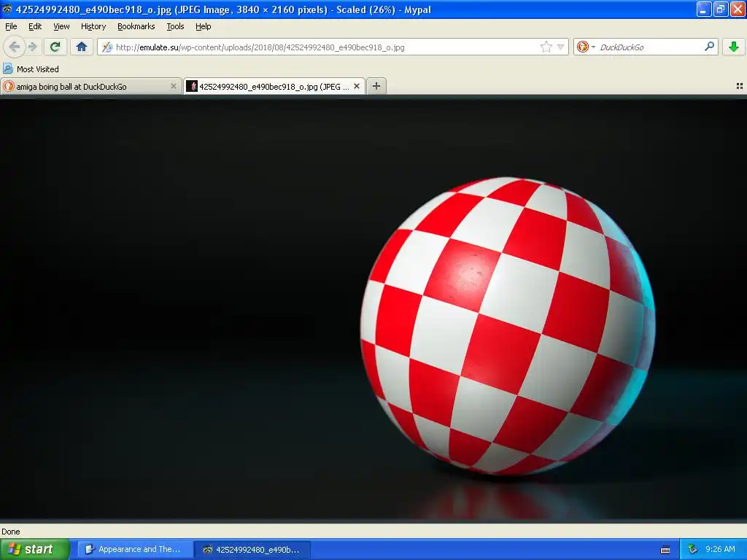Open the Bookmarks menu
Screen dimensions: 747x560
(136, 26)
